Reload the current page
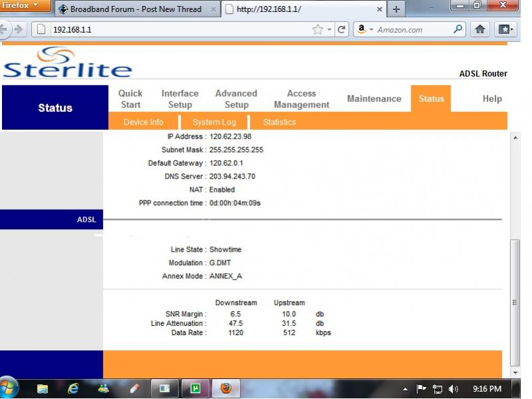Viewport: 532px width, 399px height. pyautogui.click(x=342, y=29)
